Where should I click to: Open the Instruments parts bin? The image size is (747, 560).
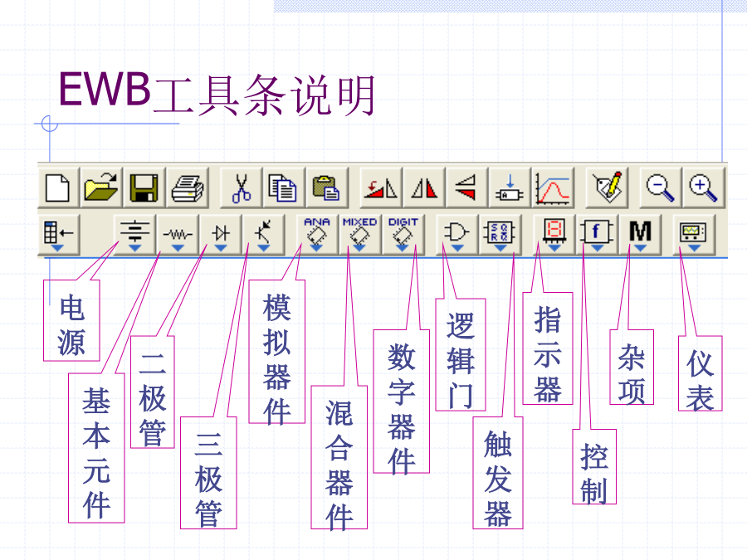[x=693, y=234]
